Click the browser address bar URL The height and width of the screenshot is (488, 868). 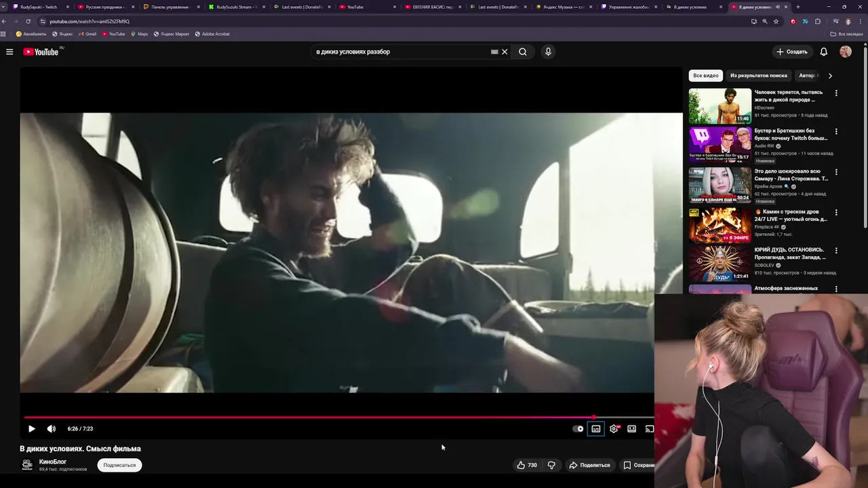pos(90,21)
